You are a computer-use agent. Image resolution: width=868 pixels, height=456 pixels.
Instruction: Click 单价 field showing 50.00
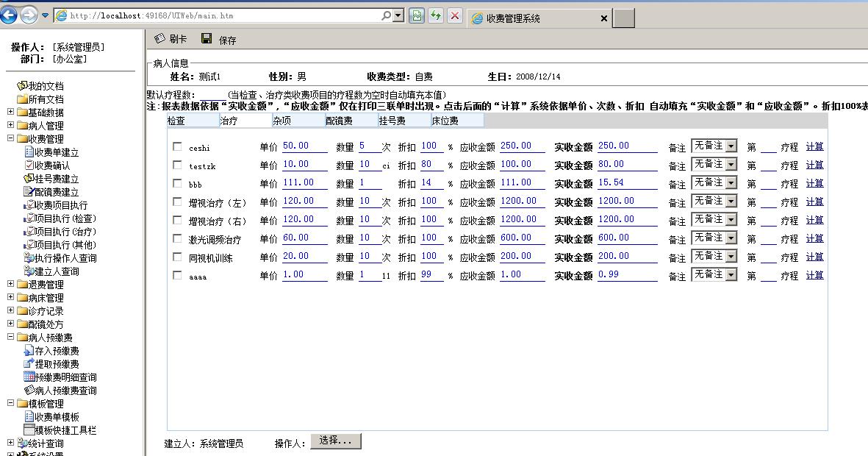point(304,146)
